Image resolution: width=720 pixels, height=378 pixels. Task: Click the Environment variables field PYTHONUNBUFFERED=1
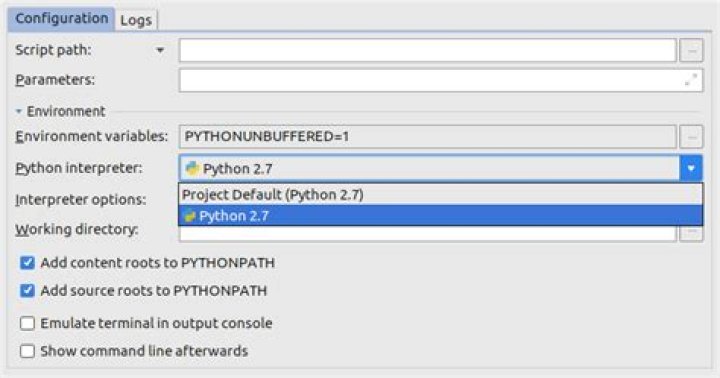(428, 136)
